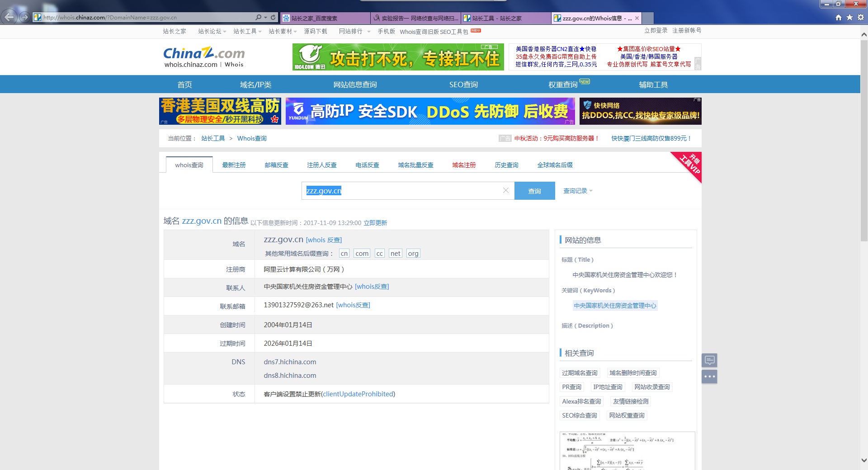Click the Alexa排名查询 related link
The image size is (868, 470).
pyautogui.click(x=581, y=401)
